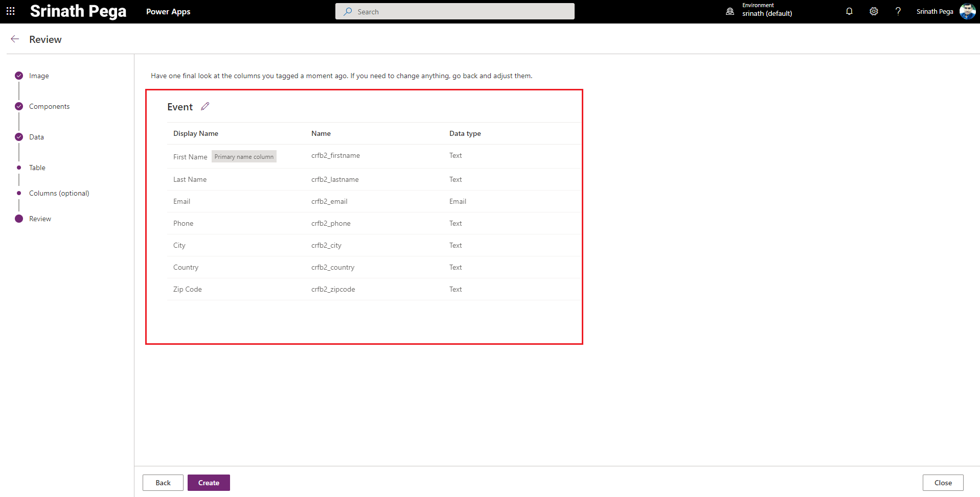
Task: Edit the Event table name with pencil icon
Action: pyautogui.click(x=205, y=106)
